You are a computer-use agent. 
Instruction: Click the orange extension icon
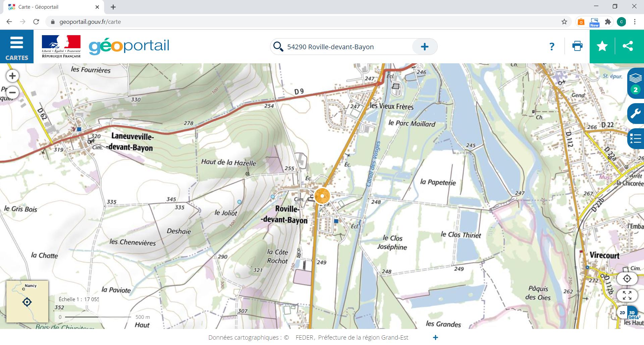coord(581,22)
